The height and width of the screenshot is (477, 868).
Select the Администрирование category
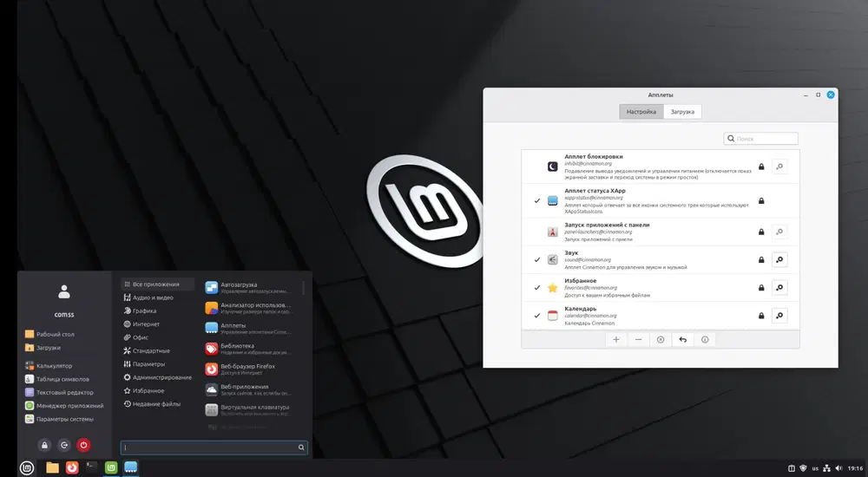158,377
